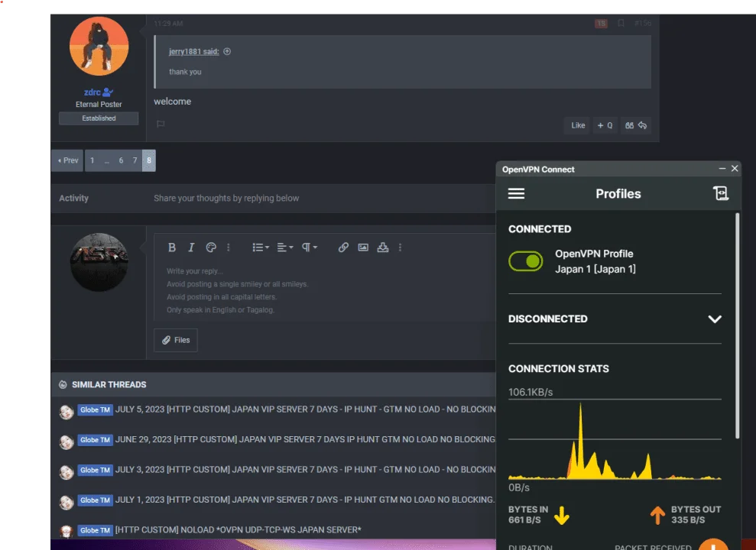Open JULY 1, 2023 Japan VIP thread
Screen dimensions: 756x550
click(305, 500)
